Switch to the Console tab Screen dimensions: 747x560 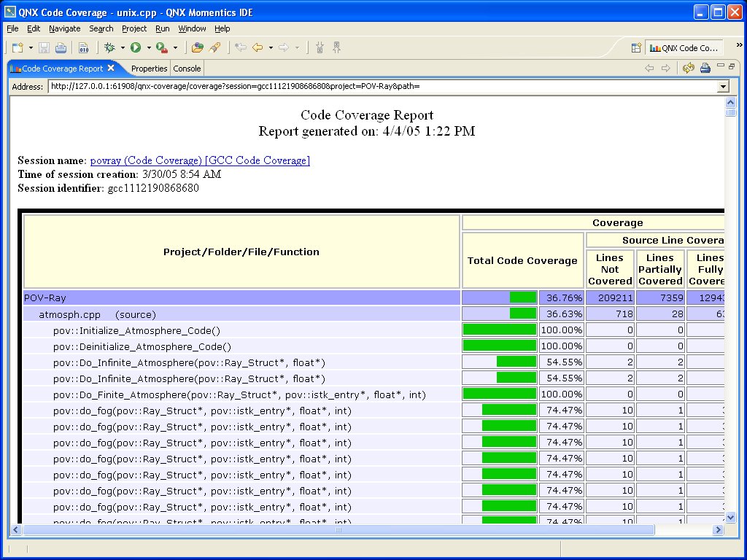click(187, 68)
